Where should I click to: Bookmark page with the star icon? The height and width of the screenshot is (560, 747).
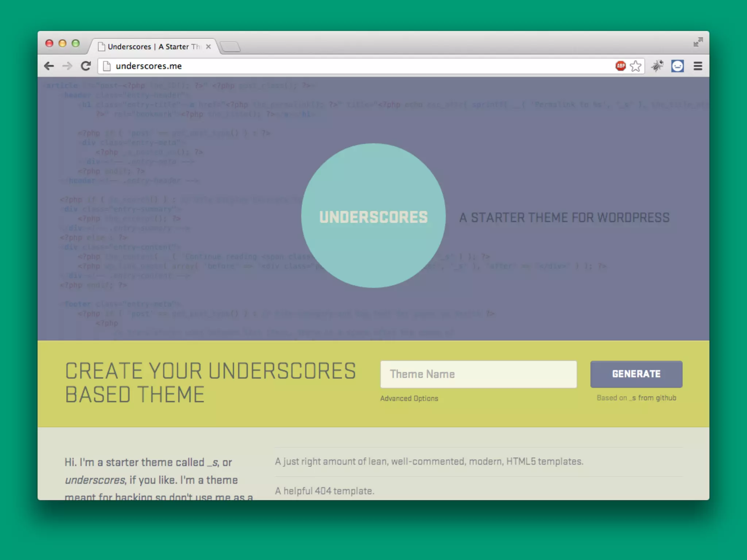coord(636,66)
